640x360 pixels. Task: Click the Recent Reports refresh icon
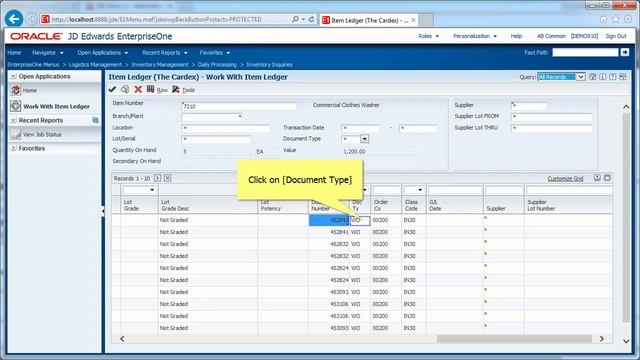click(95, 120)
